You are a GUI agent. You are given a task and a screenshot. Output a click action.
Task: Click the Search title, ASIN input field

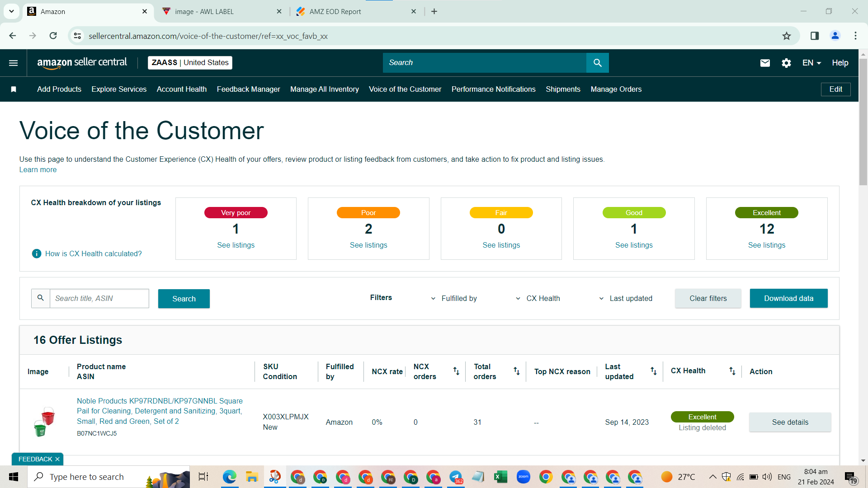click(99, 299)
